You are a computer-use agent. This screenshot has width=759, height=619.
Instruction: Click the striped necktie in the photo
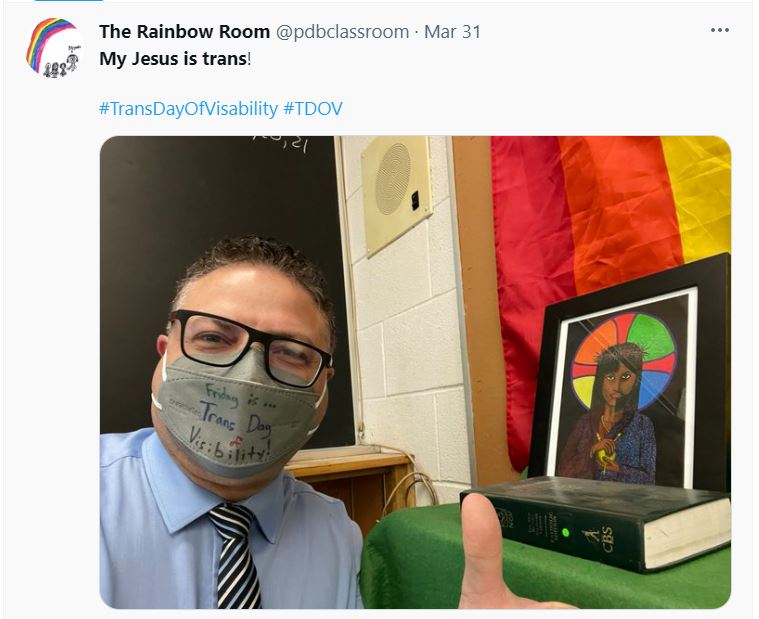pyautogui.click(x=236, y=555)
